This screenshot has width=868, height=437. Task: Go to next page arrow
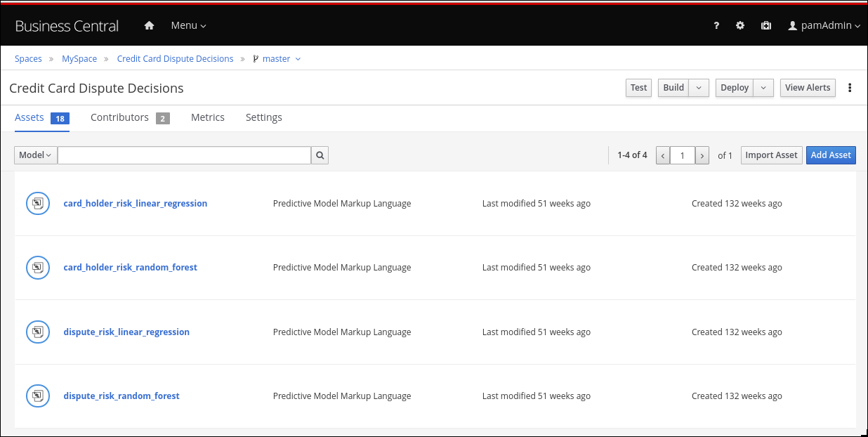click(702, 155)
